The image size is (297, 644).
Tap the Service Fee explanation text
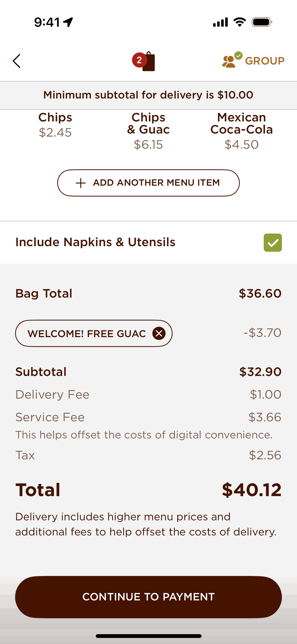[144, 435]
